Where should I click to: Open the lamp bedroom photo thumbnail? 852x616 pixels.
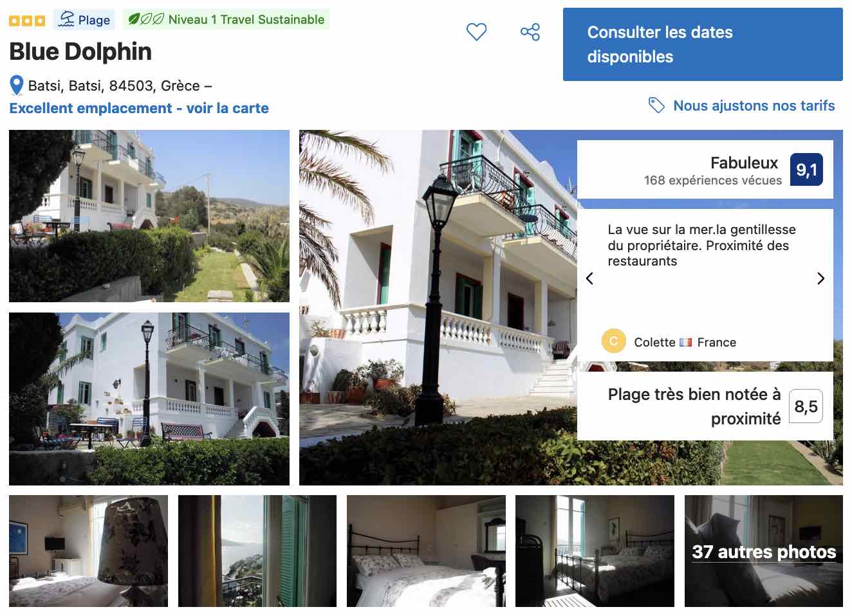88,551
